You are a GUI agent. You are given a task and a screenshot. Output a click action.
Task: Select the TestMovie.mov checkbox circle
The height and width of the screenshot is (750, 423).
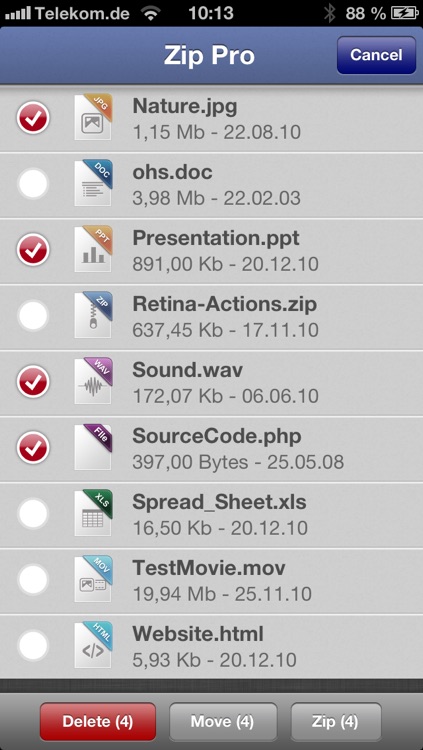click(x=33, y=579)
